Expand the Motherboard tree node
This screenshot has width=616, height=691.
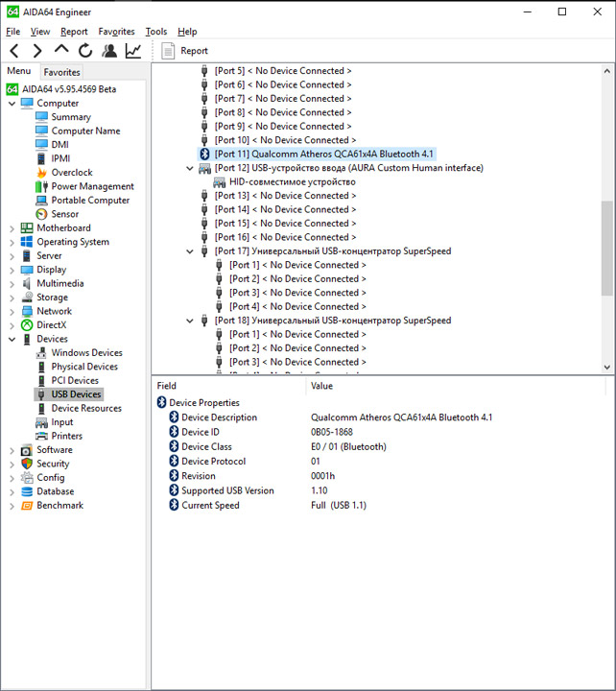point(12,228)
